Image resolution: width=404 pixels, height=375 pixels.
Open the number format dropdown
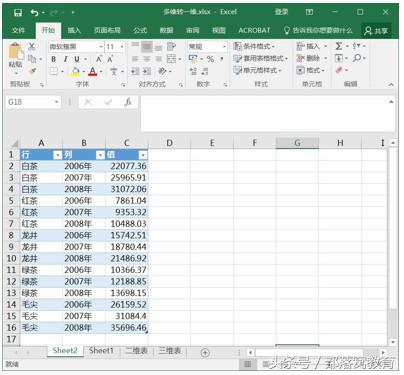click(x=224, y=47)
